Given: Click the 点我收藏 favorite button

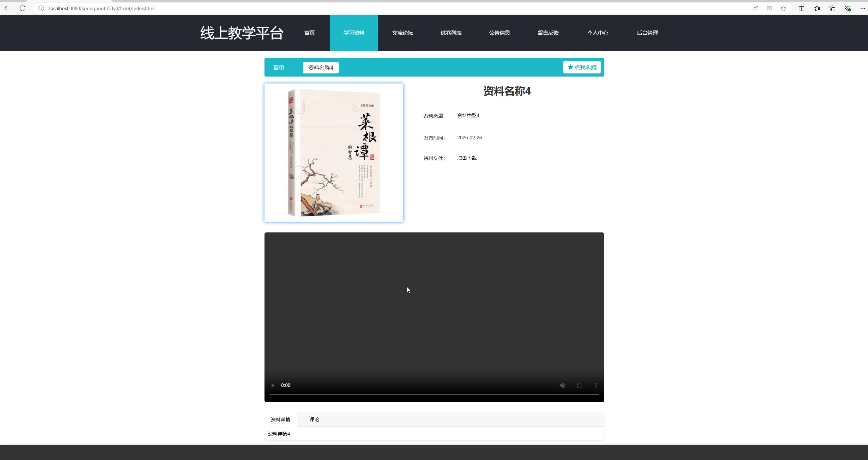Looking at the screenshot, I should coord(582,68).
